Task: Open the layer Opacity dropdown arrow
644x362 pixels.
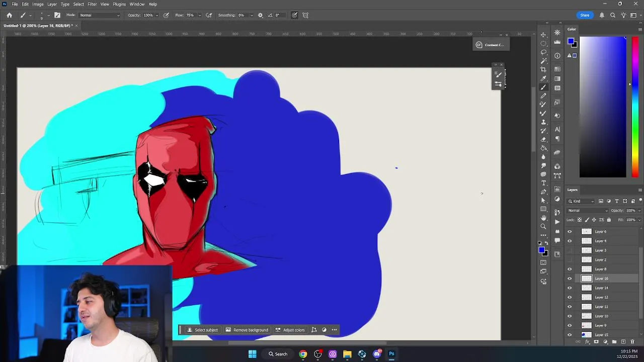Action: pyautogui.click(x=639, y=211)
